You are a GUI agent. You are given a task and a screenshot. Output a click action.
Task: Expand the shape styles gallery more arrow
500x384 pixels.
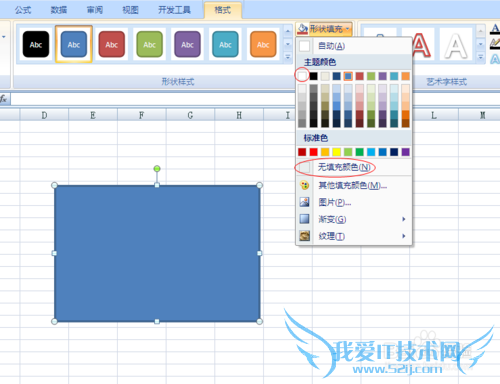point(288,57)
